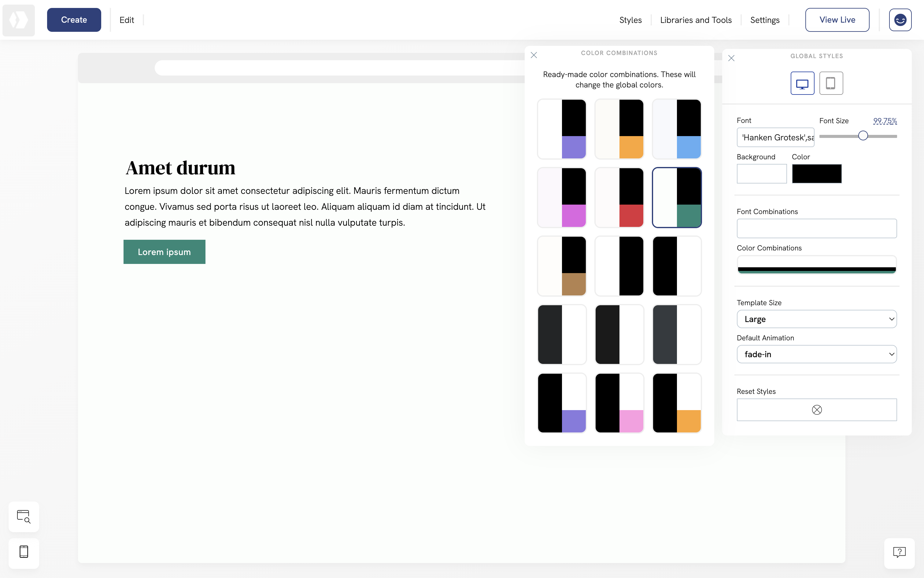The height and width of the screenshot is (578, 924).
Task: Open the Template Size dropdown
Action: 817,319
